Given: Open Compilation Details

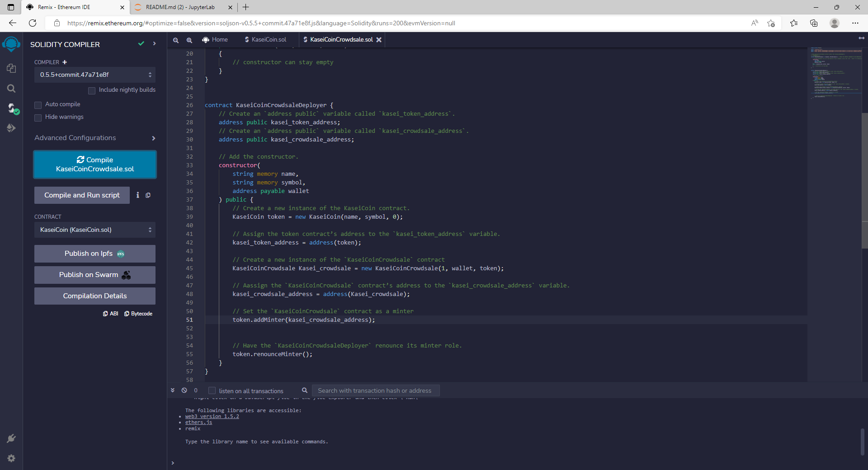Looking at the screenshot, I should coord(95,296).
